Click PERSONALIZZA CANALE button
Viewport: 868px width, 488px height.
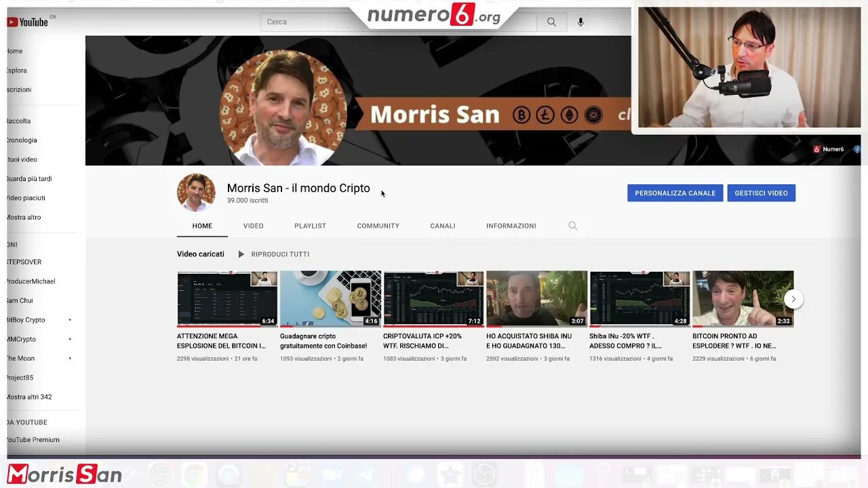coord(675,193)
